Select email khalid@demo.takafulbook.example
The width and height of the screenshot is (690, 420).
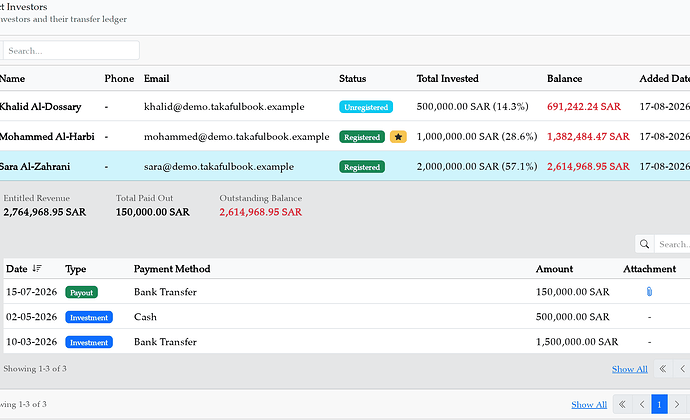(224, 107)
